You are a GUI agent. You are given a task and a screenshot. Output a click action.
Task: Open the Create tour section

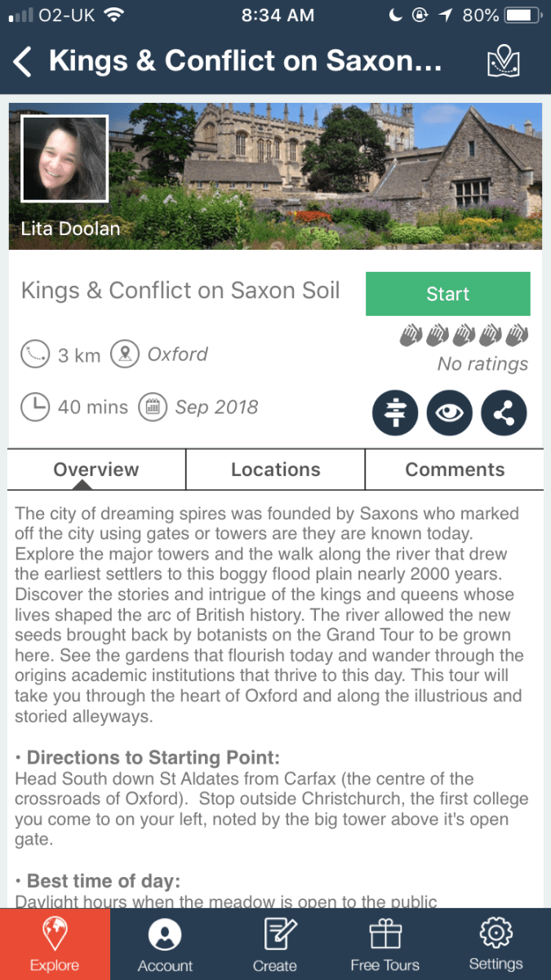click(275, 944)
